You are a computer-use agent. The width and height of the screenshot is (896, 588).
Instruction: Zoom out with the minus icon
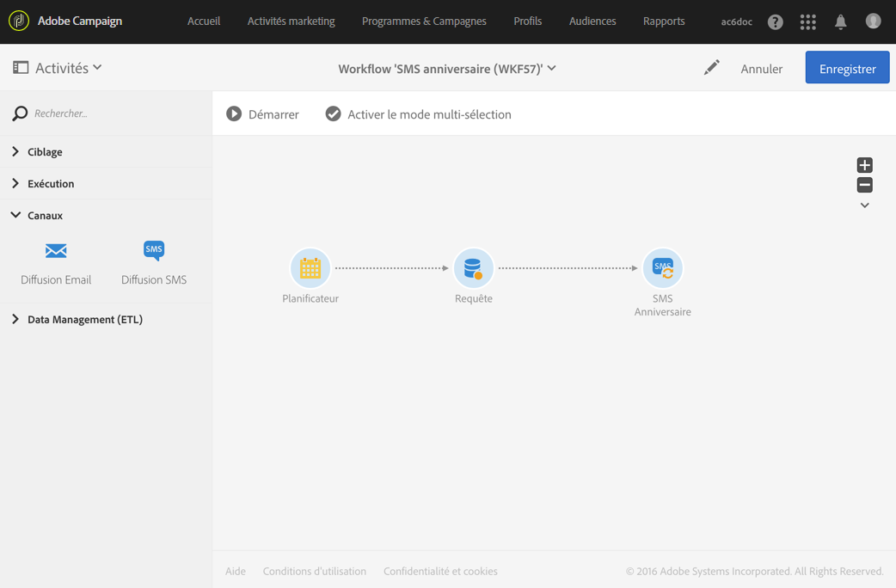click(x=864, y=185)
